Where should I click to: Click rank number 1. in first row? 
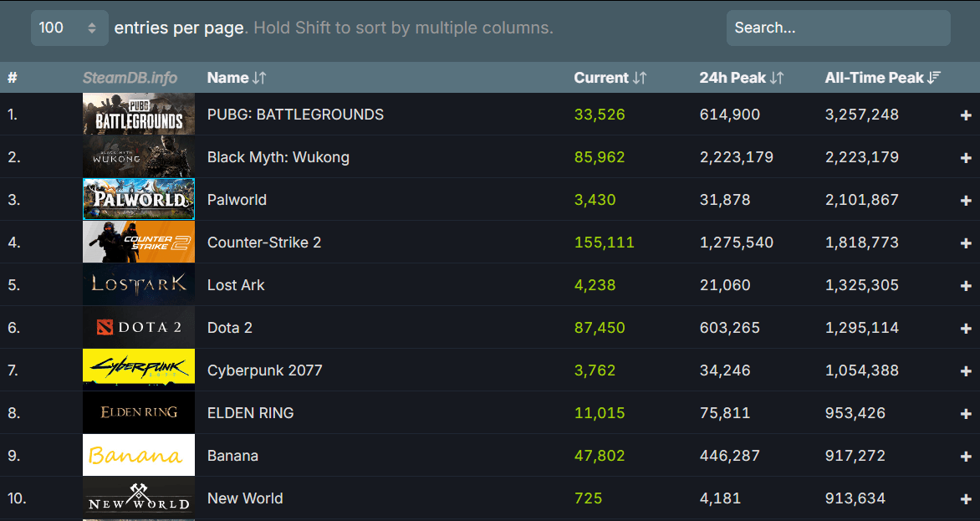(13, 115)
